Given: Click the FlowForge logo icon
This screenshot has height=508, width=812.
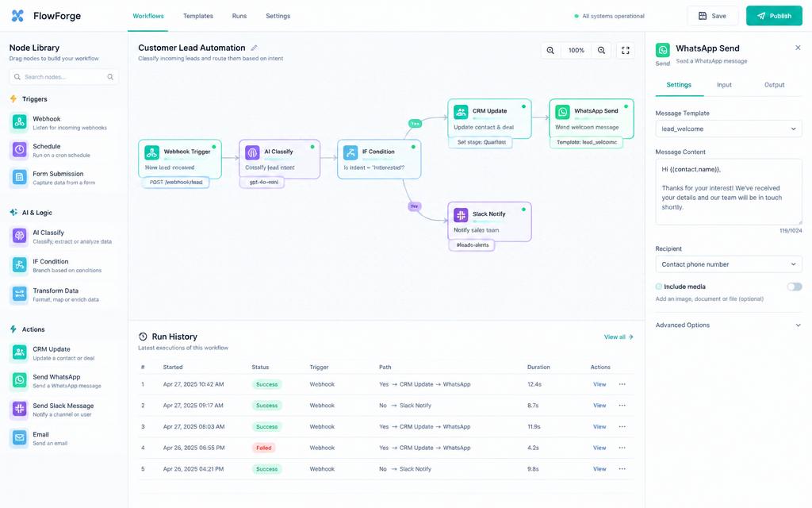Looking at the screenshot, I should [17, 16].
